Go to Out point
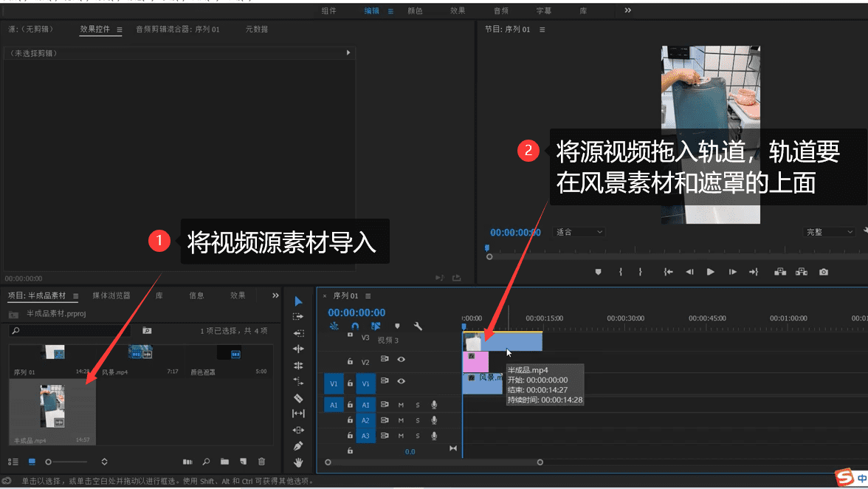This screenshot has height=489, width=868. pos(754,272)
